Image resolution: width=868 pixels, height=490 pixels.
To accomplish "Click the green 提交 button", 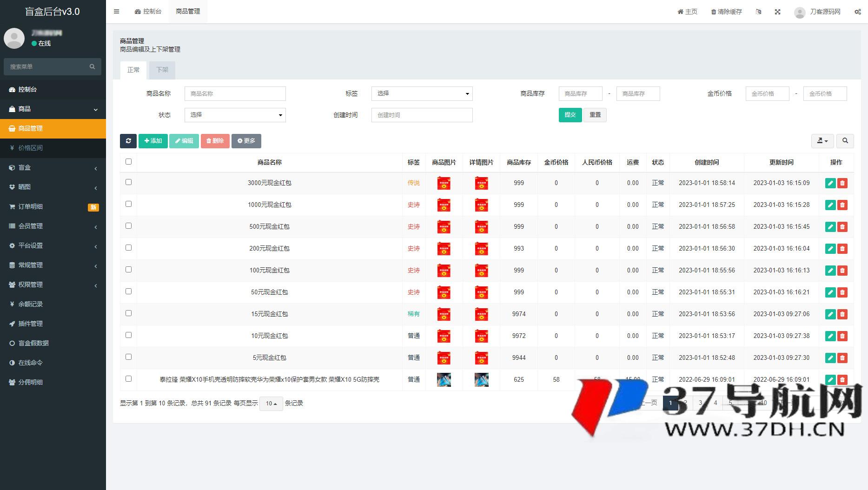I will coord(570,115).
